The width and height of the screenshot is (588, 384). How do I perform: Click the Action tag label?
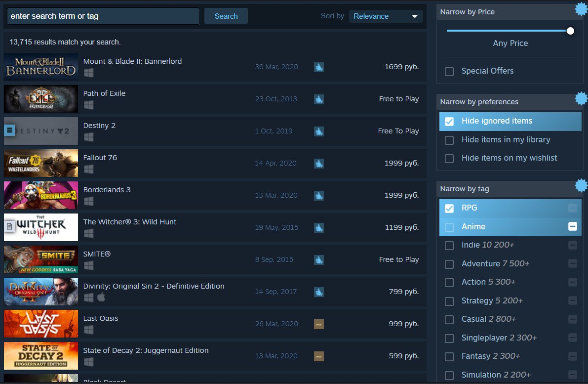473,282
